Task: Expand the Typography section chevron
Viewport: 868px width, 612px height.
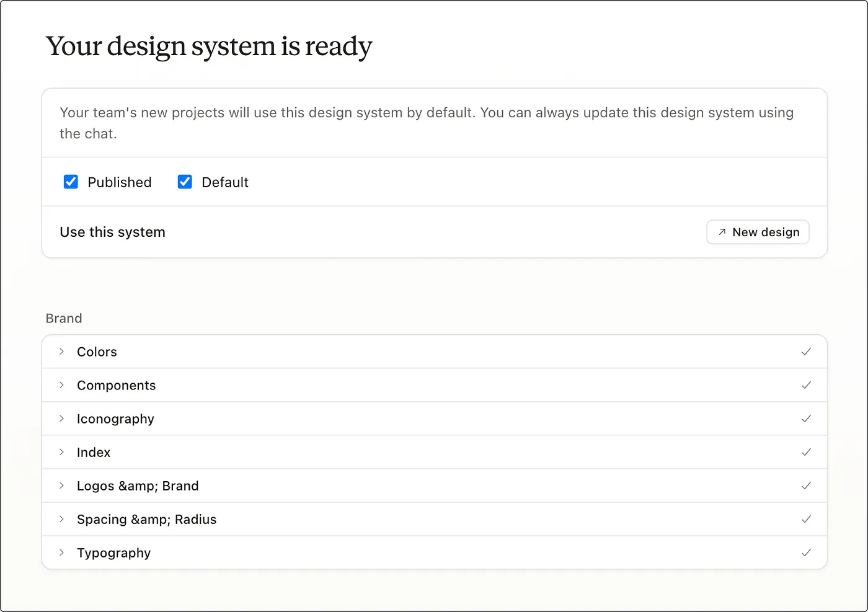Action: [x=61, y=552]
